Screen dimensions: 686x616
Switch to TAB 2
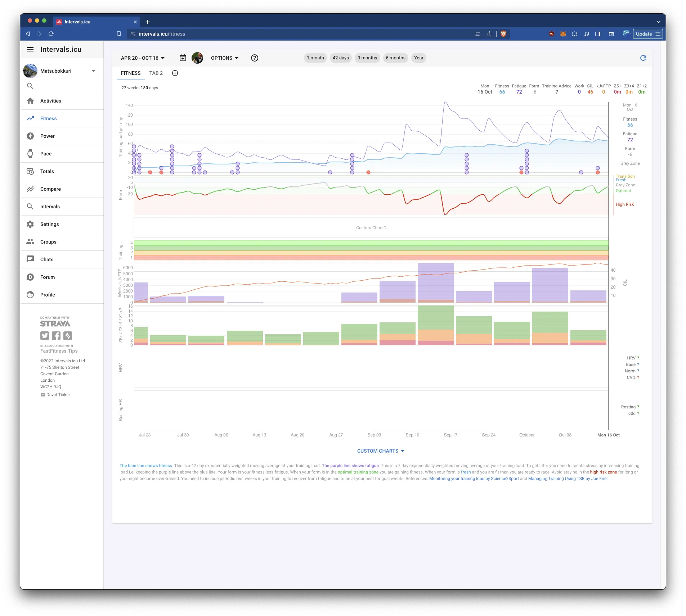tap(156, 73)
